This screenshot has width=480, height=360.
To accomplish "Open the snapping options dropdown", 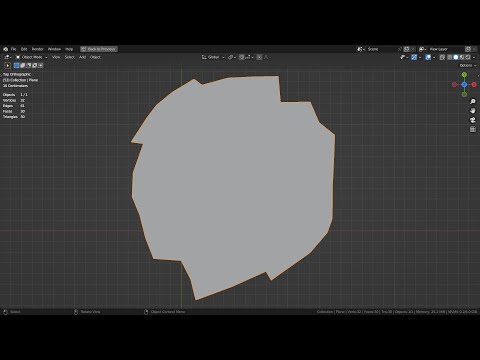I will [250, 57].
